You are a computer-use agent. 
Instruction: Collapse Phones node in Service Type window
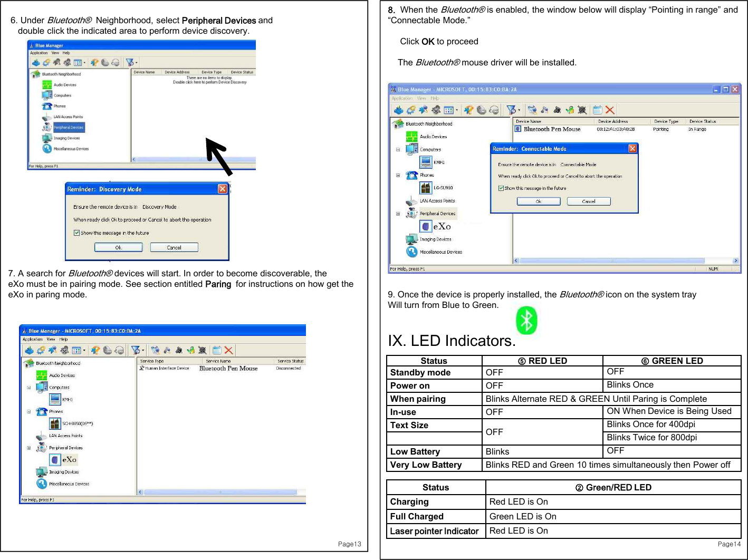[x=29, y=411]
